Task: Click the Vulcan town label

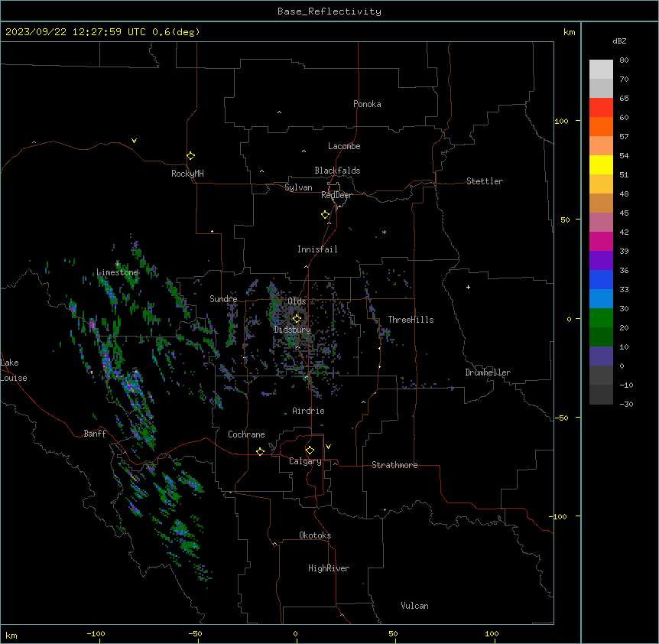Action: 414,606
